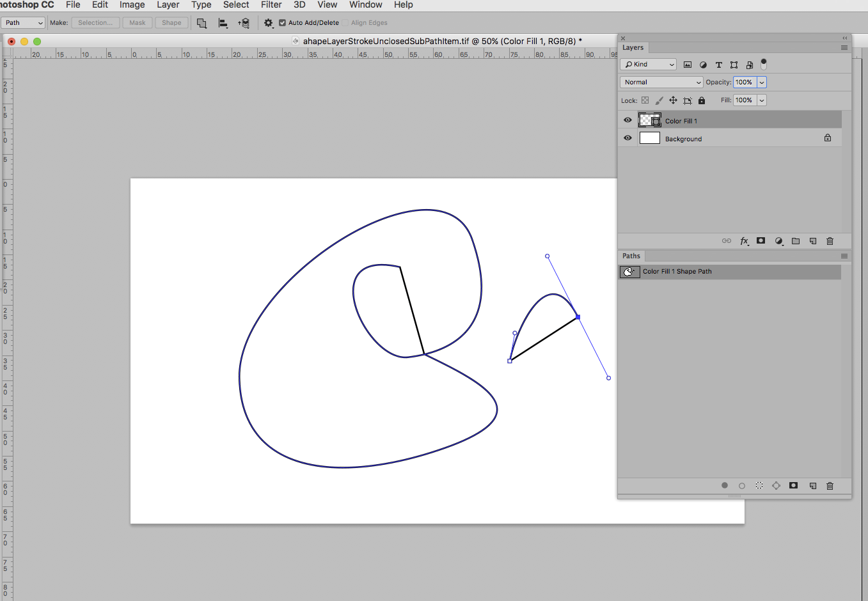Open the Add layer style menu

(x=744, y=241)
